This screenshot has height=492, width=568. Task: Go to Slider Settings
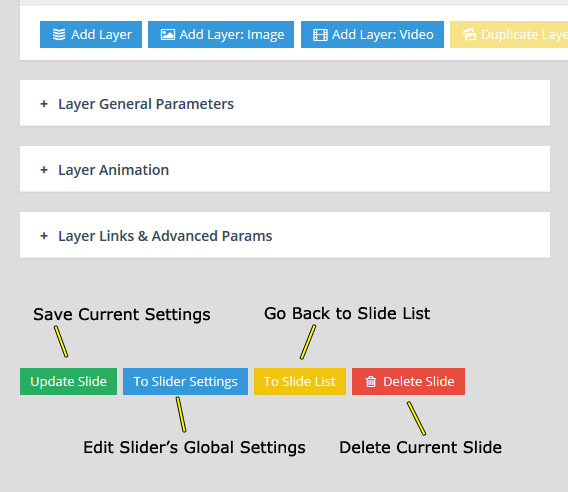coord(185,381)
